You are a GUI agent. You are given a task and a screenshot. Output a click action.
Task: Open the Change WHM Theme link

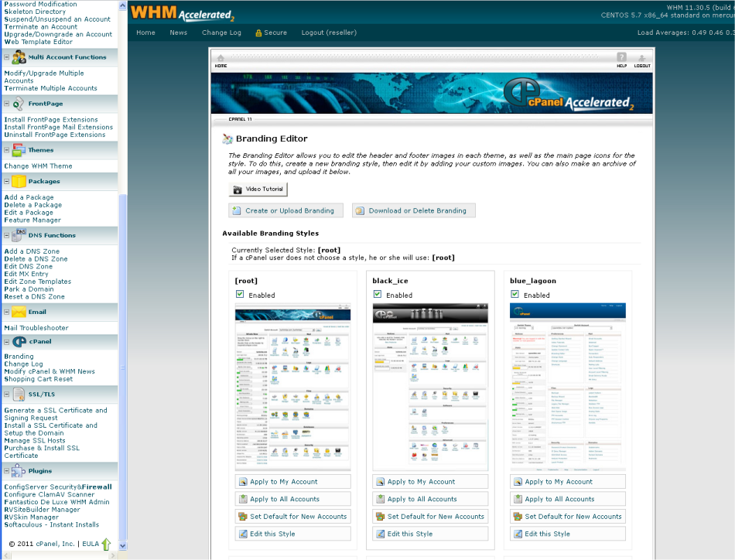[x=38, y=166]
